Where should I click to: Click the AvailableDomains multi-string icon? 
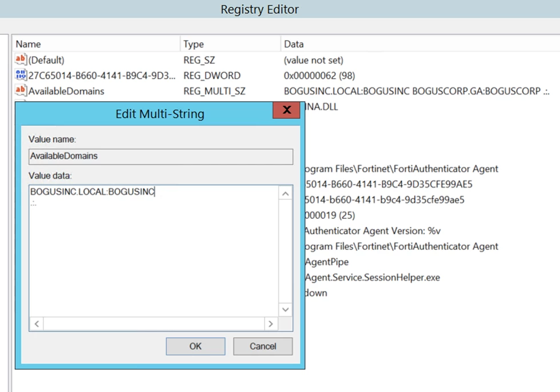click(21, 90)
